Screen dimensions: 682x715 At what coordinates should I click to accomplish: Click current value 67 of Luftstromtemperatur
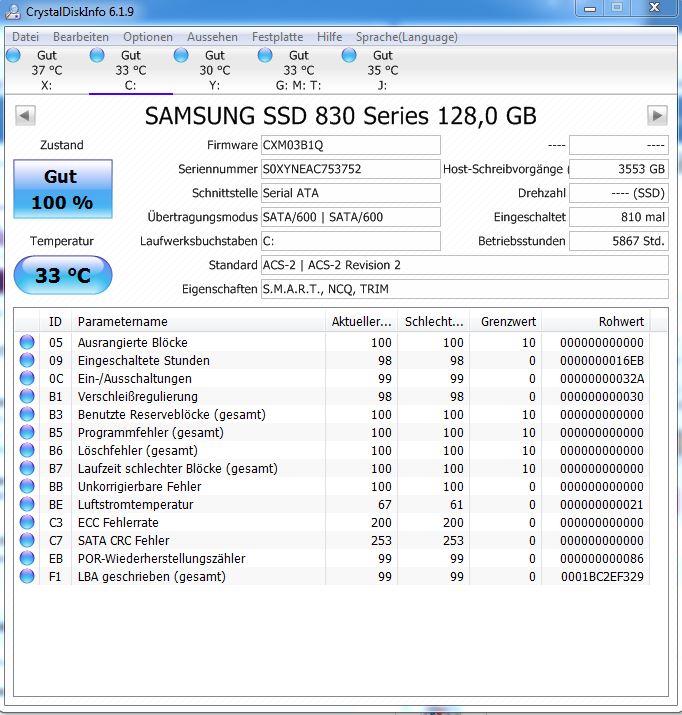point(385,504)
